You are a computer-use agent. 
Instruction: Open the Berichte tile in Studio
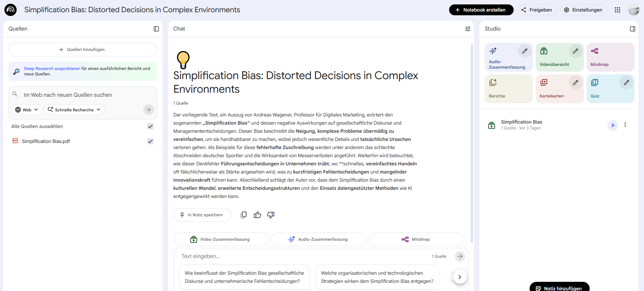tap(508, 89)
